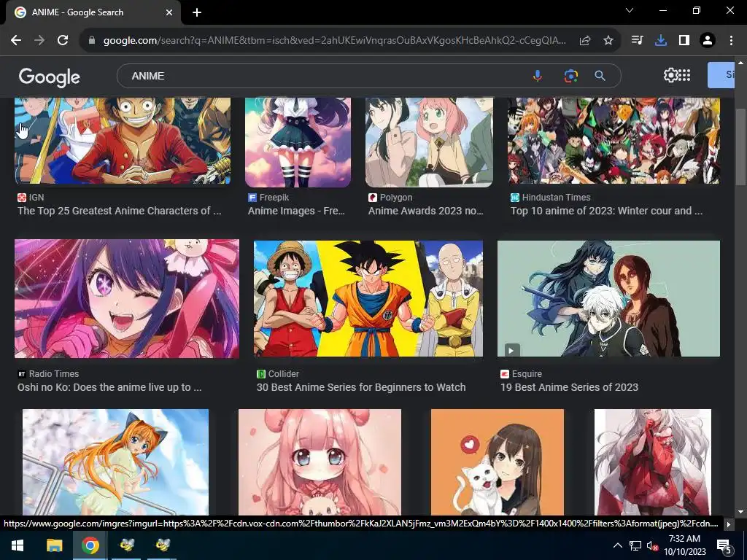Open 'Oshi no Ko: Does the anime' title
The width and height of the screenshot is (747, 560).
pos(109,387)
